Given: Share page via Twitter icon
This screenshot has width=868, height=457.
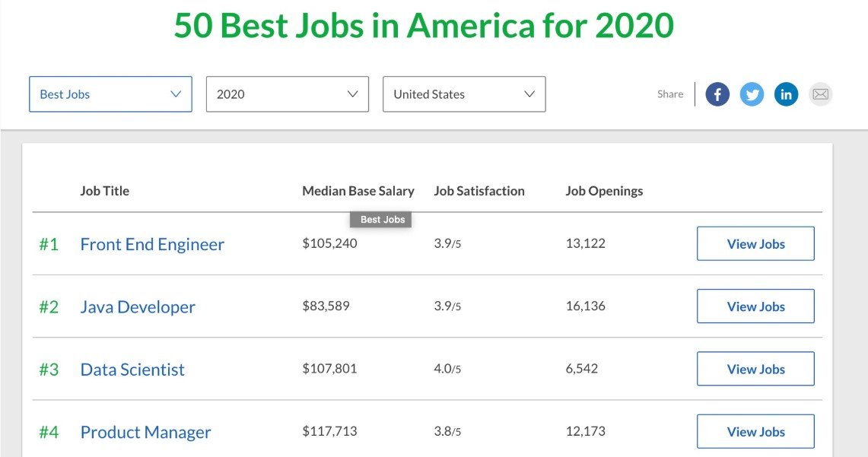Looking at the screenshot, I should [752, 94].
